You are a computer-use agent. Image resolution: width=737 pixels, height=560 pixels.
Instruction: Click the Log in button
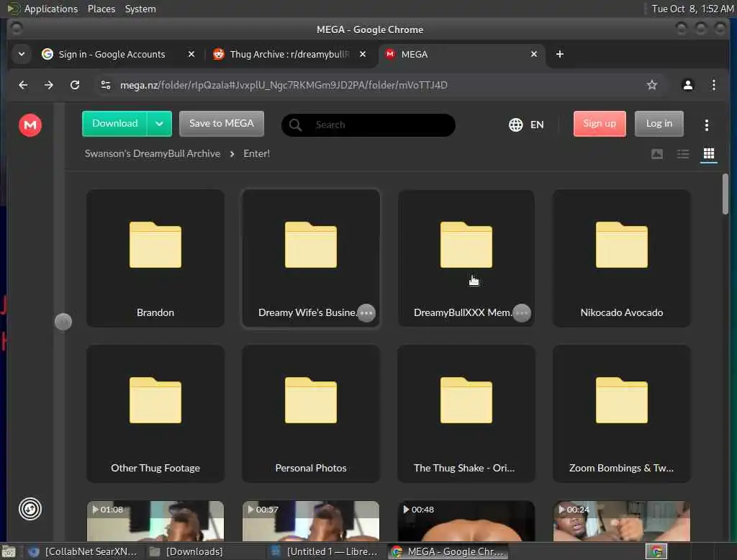[x=659, y=124]
